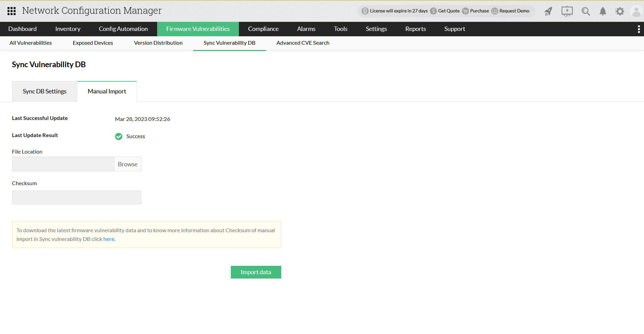This screenshot has height=334, width=644.
Task: Click the Get Quote dollar icon
Action: 433,11
